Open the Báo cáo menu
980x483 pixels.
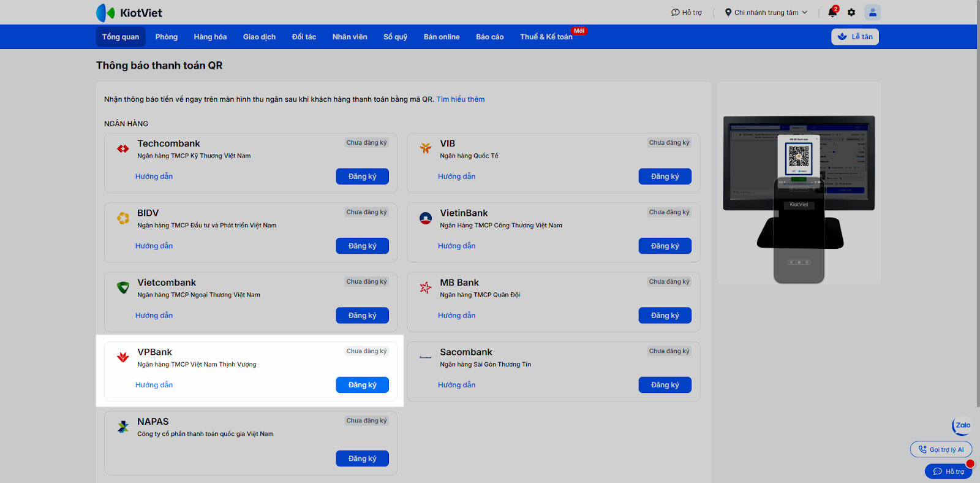click(x=490, y=37)
